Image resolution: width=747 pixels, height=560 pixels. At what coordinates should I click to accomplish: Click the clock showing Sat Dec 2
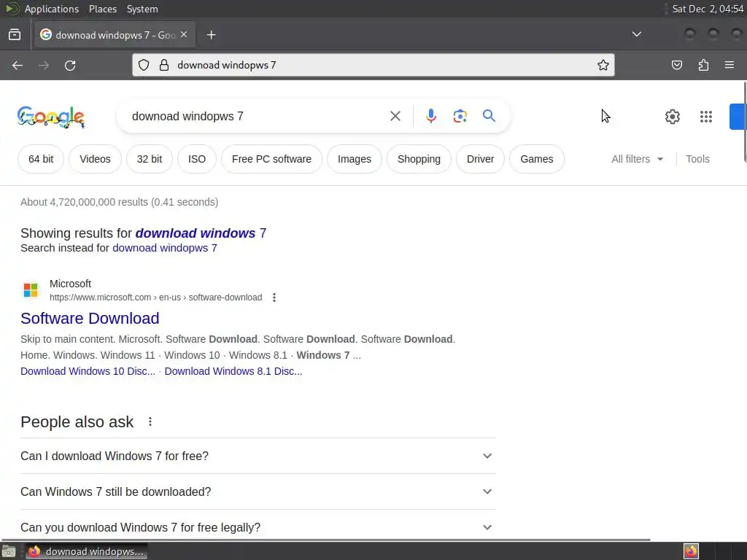pos(708,9)
